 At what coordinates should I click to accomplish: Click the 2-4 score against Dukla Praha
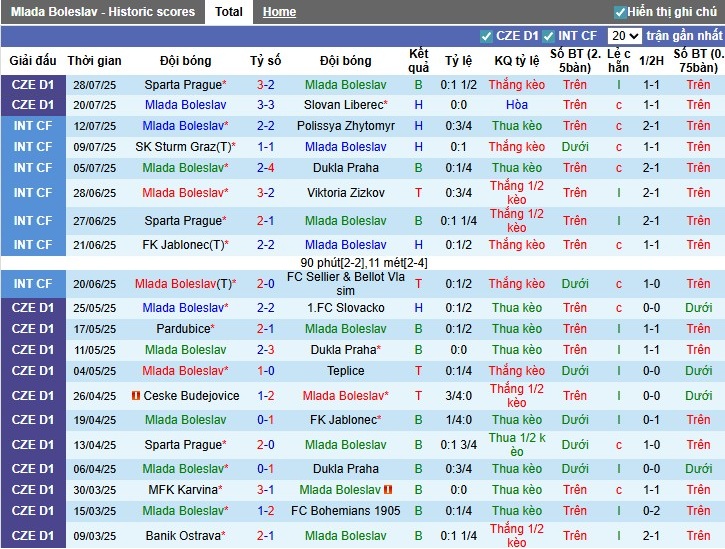(x=265, y=168)
